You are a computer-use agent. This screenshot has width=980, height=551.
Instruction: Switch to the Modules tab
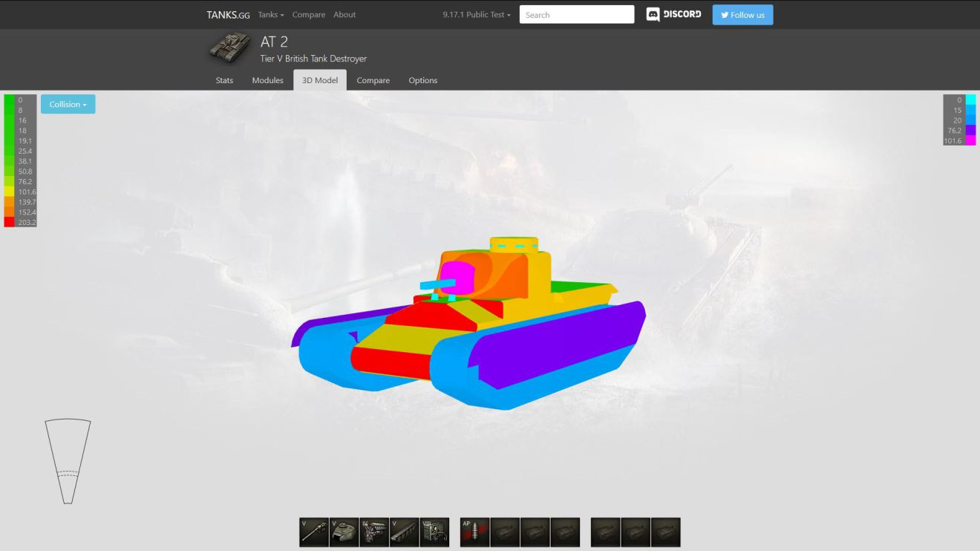tap(267, 80)
